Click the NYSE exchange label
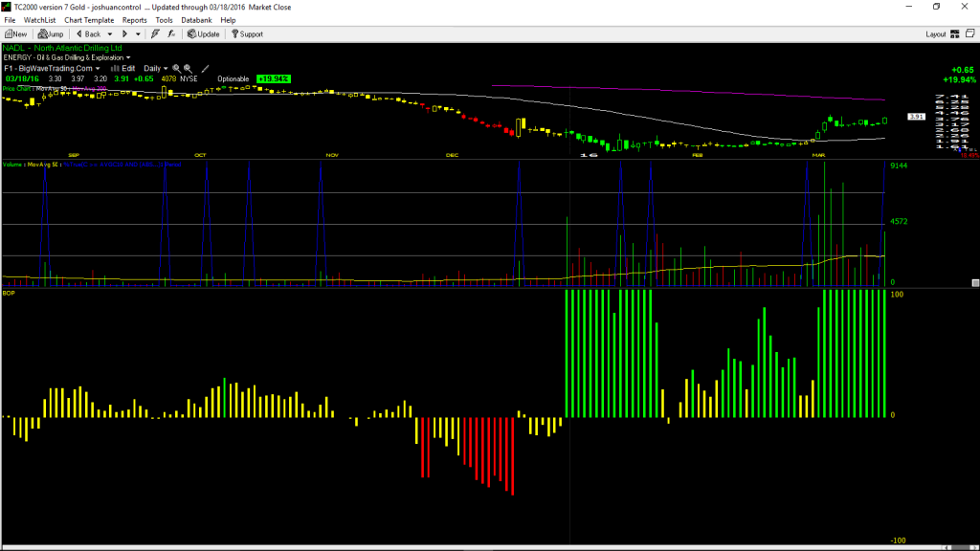The image size is (980, 551). point(189,79)
